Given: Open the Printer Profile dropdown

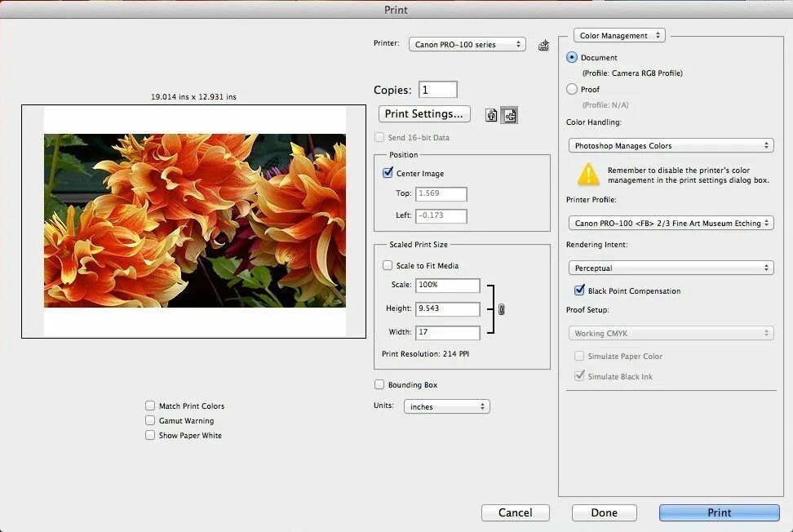Looking at the screenshot, I should [x=671, y=223].
